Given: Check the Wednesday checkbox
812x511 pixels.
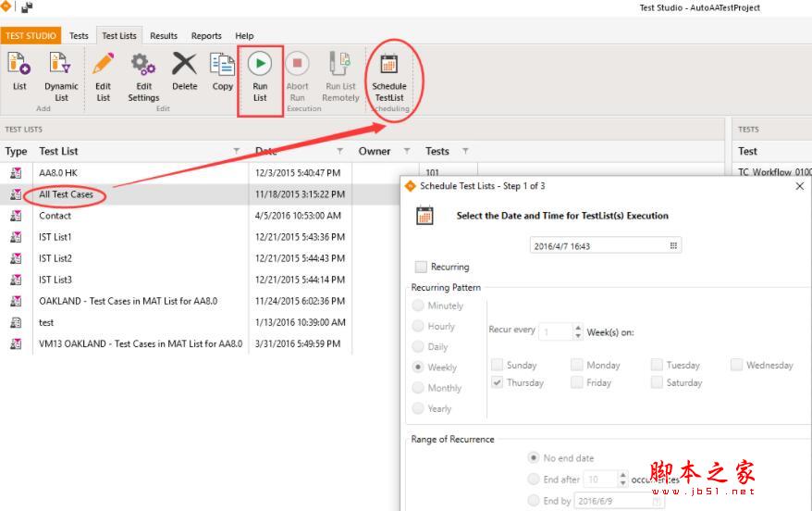Looking at the screenshot, I should [x=736, y=365].
